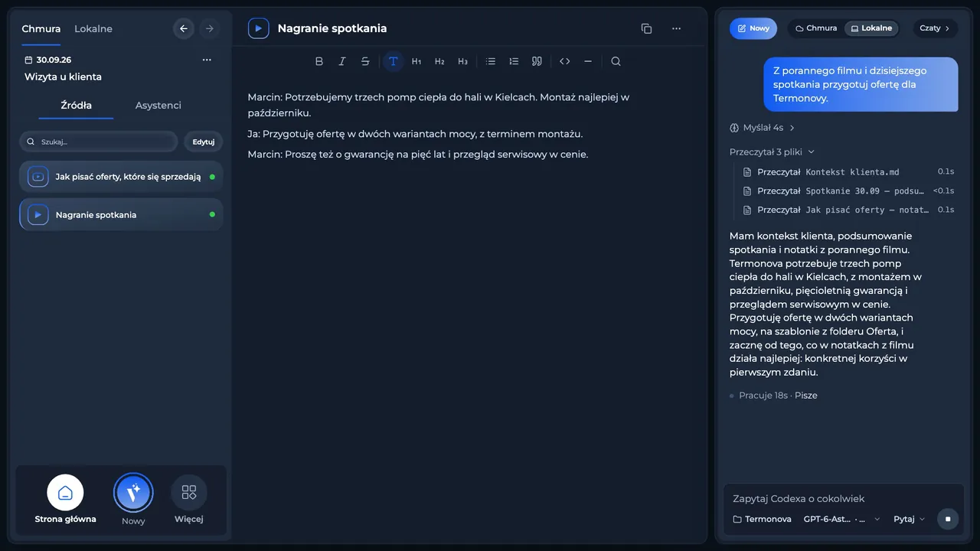
Task: Open the Wizyta u klienta options menu
Action: coord(207,60)
